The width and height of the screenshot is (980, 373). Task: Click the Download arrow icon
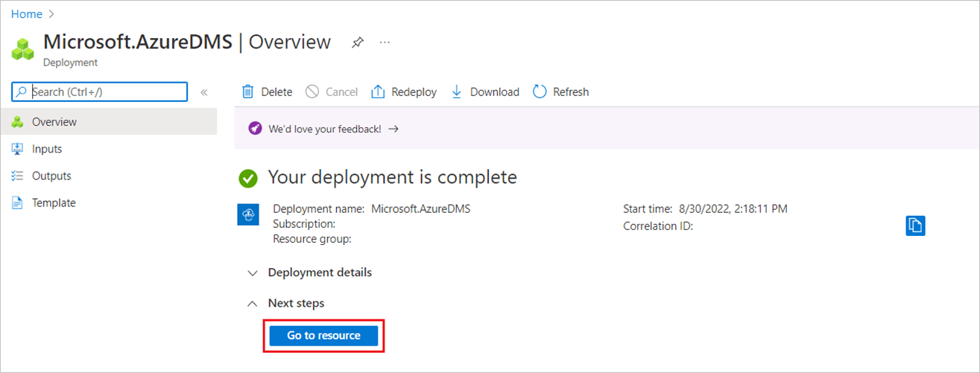pyautogui.click(x=457, y=92)
